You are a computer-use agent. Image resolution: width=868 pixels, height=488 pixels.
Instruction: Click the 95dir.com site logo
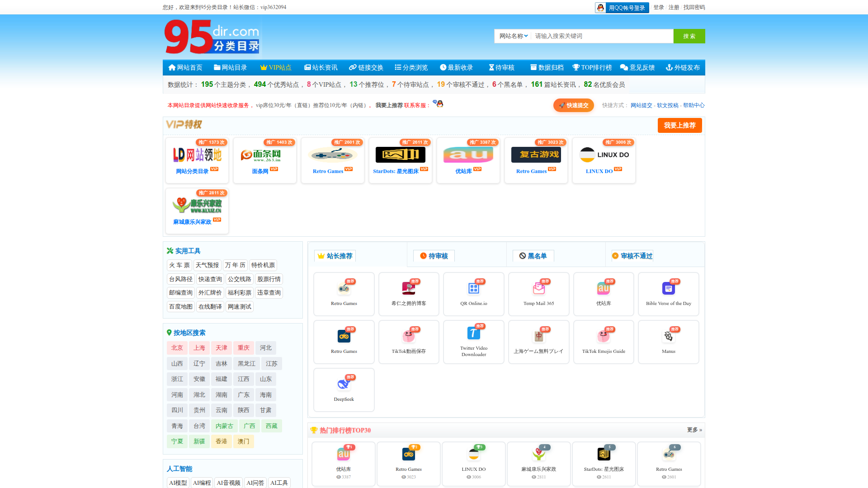pyautogui.click(x=212, y=36)
